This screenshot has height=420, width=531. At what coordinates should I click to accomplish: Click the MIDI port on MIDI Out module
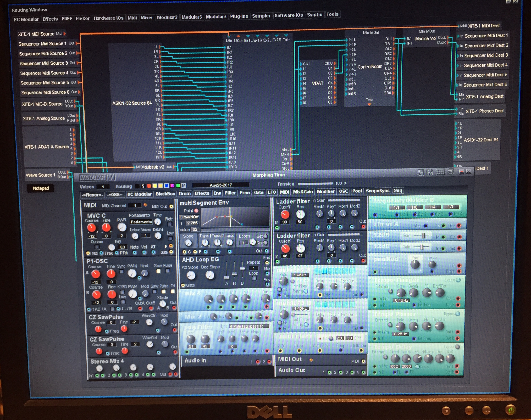pos(363,361)
